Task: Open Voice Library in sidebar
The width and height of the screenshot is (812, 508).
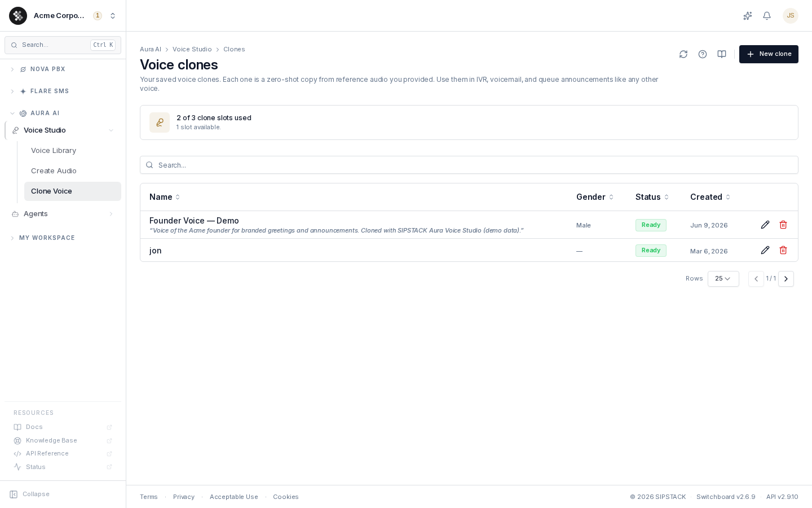Action: point(73,151)
